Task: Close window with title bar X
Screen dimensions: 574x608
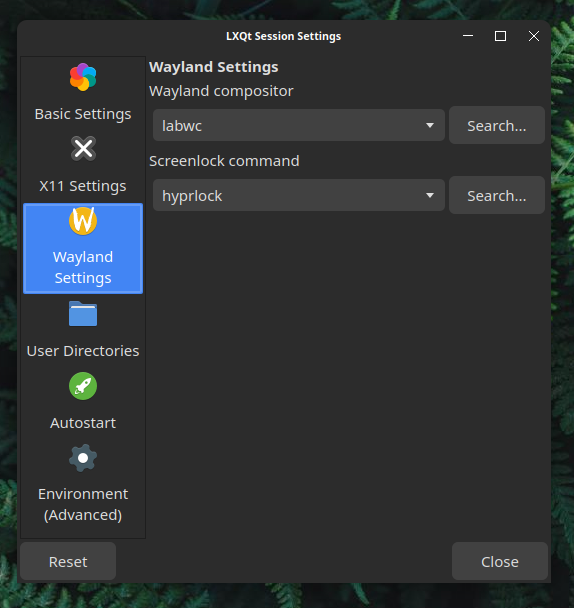Action: point(534,36)
